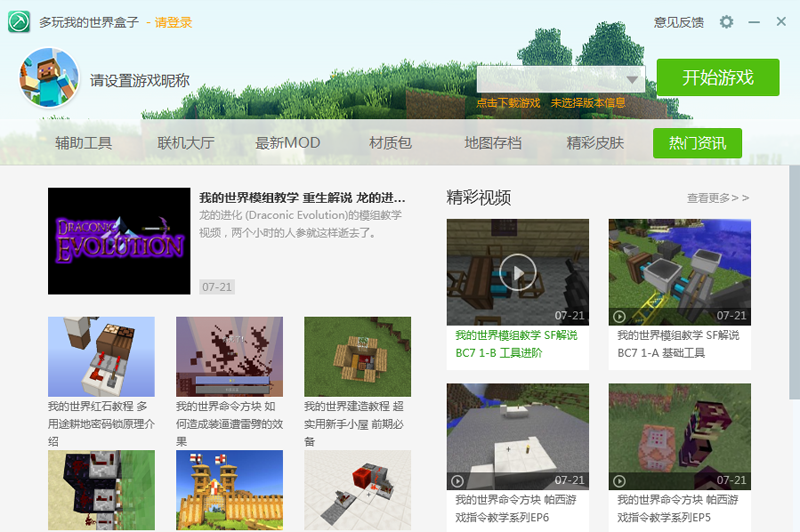Click the 红石教程 thumbnail
Screen dimensions: 800x532
[101, 357]
